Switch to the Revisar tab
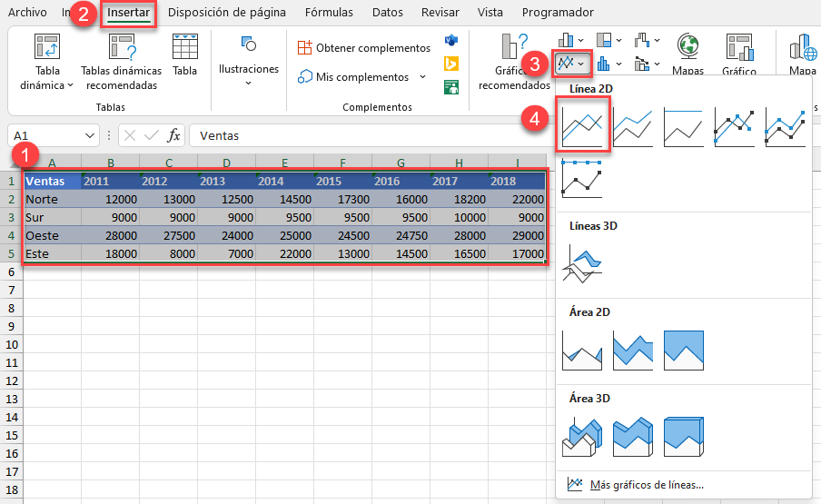 440,12
